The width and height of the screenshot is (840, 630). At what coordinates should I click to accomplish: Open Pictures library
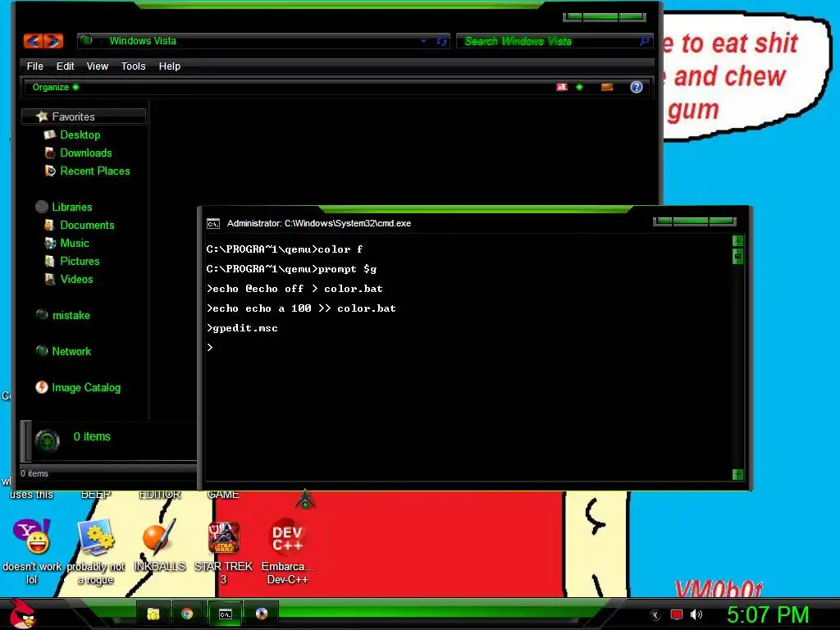[x=80, y=262]
